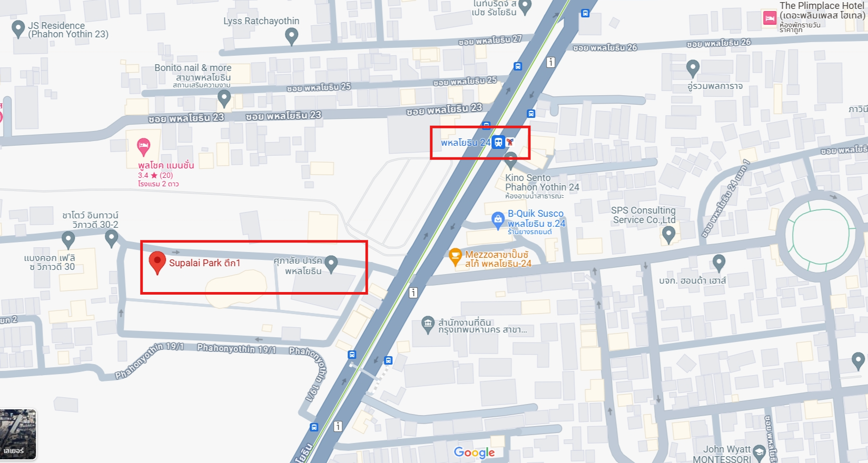Open the B-Quik Susco shopping marker

coord(498,220)
